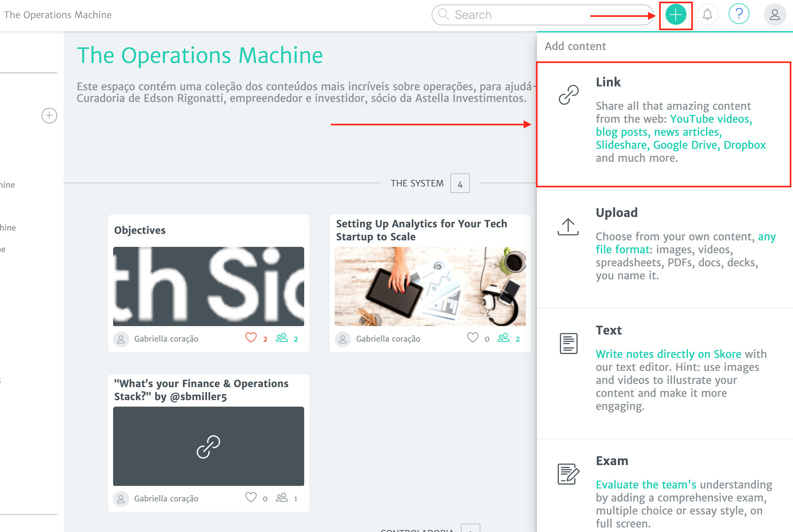Viewport: 793px width, 532px height.
Task: Click the 'What's your Finance & Operations Stack?' title
Action: [x=201, y=390]
